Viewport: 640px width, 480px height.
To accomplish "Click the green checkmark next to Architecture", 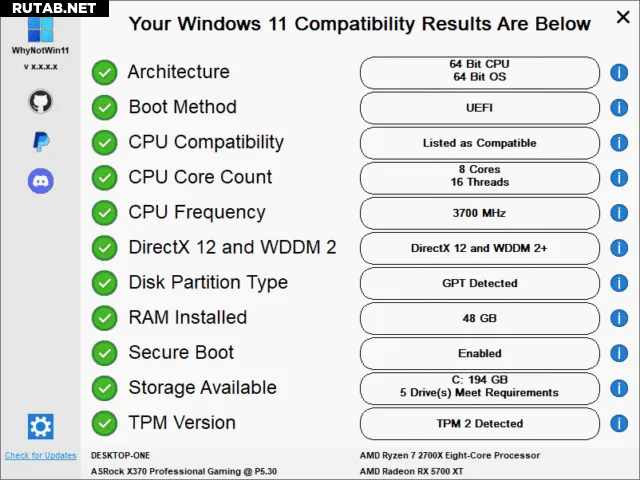I will (103, 72).
